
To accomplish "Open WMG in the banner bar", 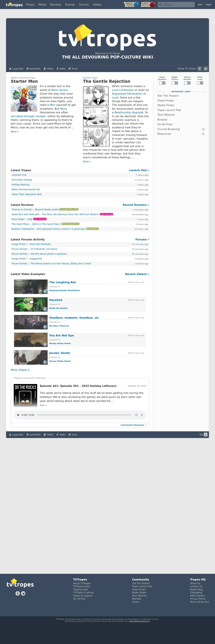I will pyautogui.click(x=61, y=69).
